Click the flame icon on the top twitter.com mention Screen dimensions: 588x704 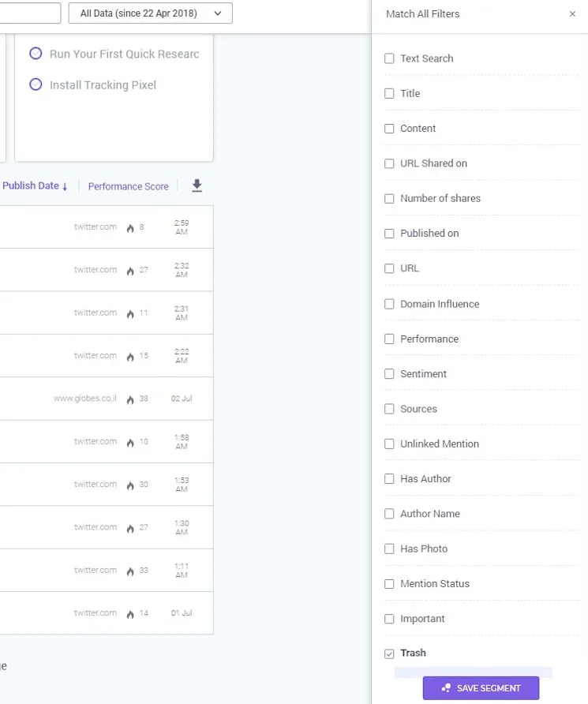[x=129, y=226]
